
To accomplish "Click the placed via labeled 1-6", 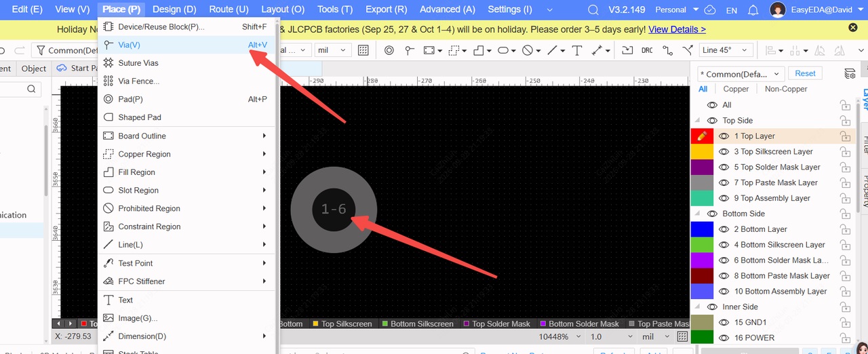I will (x=333, y=210).
